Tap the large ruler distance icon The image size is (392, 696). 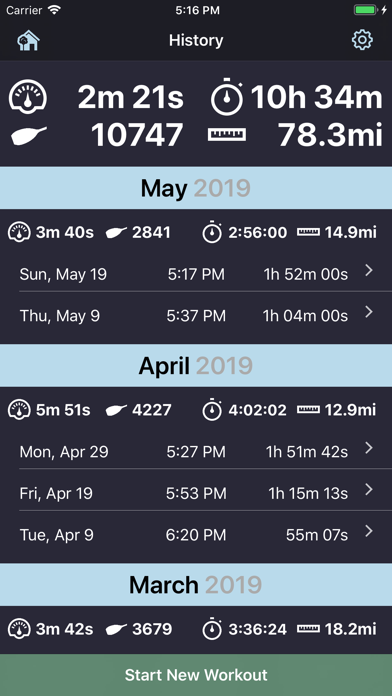(x=227, y=134)
